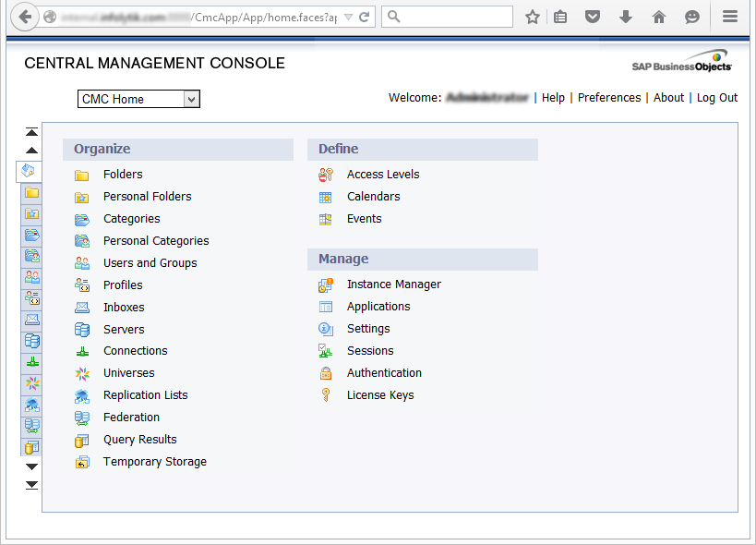Click the Access Levels icon
756x545 pixels.
[x=325, y=175]
